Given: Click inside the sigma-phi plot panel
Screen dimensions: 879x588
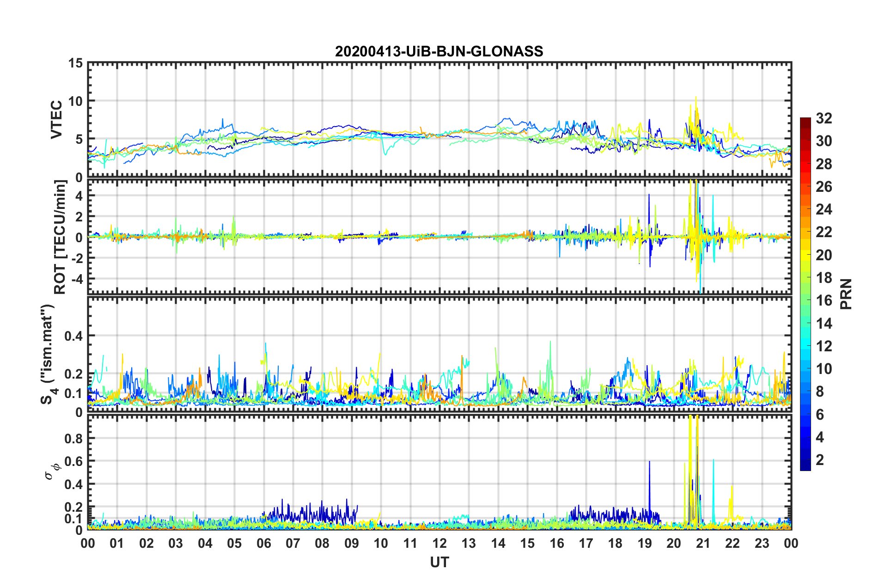Looking at the screenshot, I should coord(439,472).
